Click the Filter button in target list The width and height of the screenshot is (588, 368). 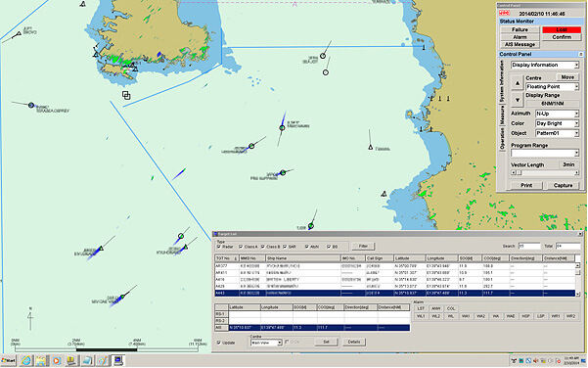point(363,246)
